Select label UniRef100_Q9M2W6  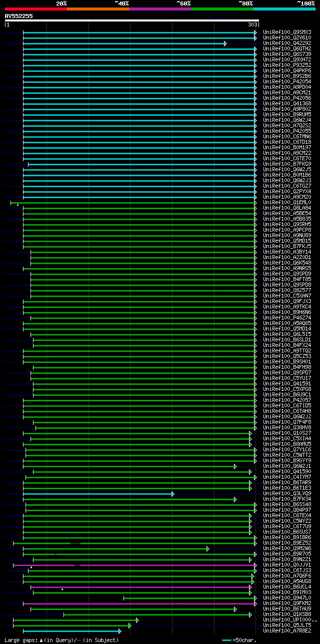coord(287,549)
